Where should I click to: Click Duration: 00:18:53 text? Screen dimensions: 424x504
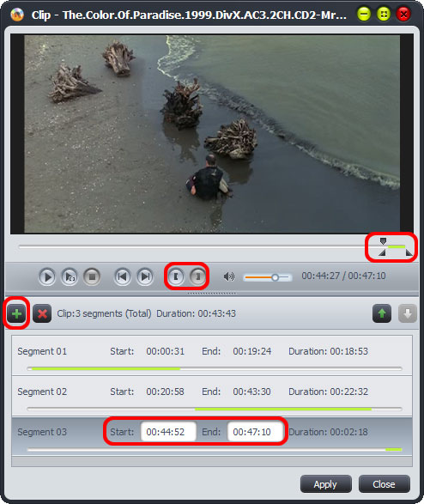point(328,351)
